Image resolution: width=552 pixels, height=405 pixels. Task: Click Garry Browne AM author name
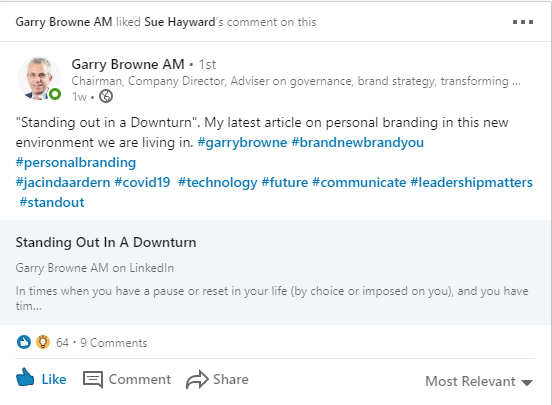coord(128,64)
